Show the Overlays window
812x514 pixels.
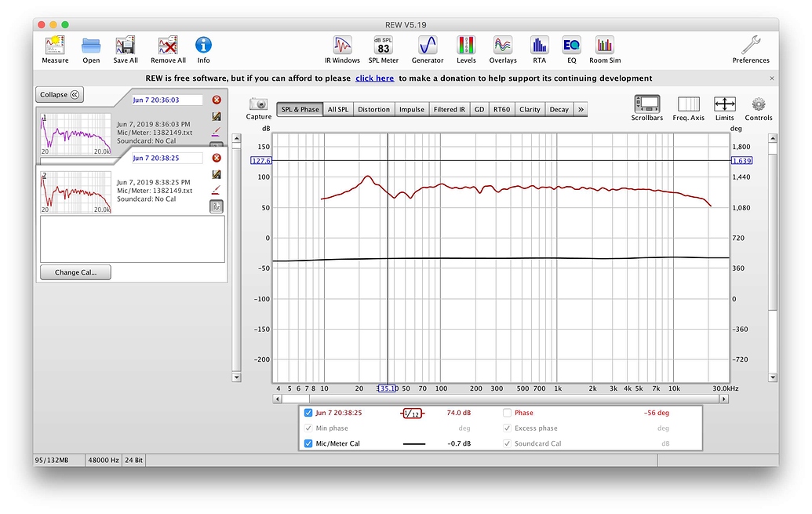[503, 46]
